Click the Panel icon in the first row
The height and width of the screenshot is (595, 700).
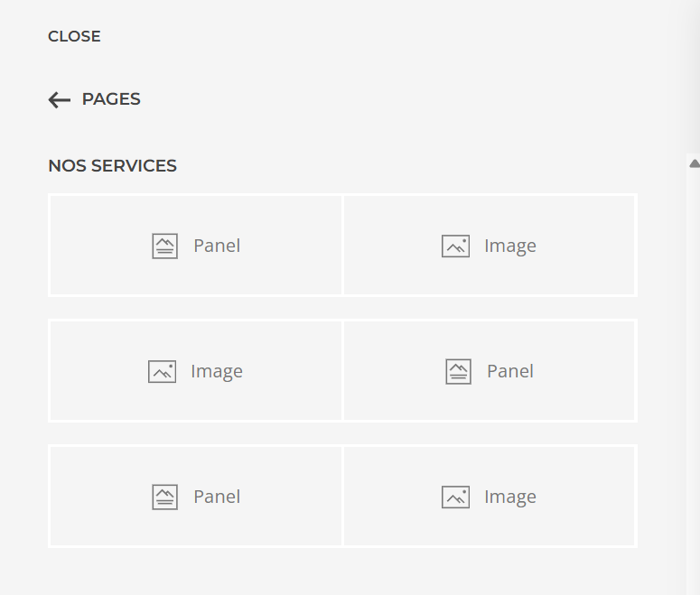point(164,246)
